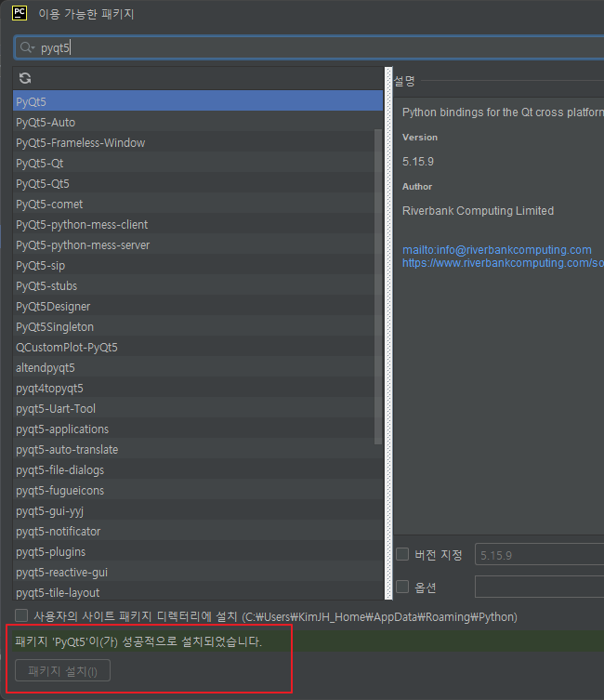Image resolution: width=604 pixels, height=700 pixels.
Task: Select QCustomPlot-PyQt5 package
Action: point(198,348)
